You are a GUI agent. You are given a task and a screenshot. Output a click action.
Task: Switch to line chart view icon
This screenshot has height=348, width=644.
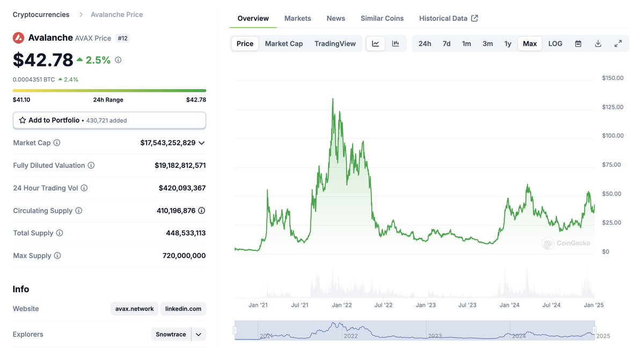click(376, 43)
